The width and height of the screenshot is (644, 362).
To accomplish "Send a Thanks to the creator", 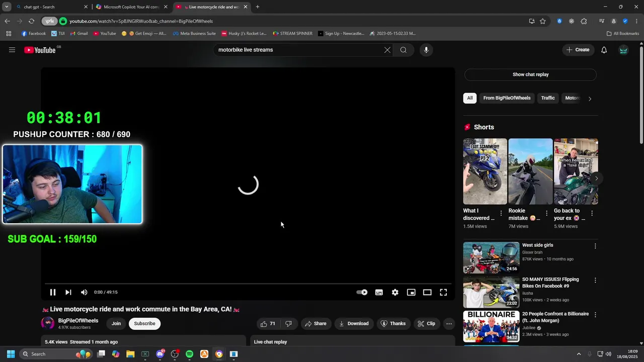I will click(393, 324).
